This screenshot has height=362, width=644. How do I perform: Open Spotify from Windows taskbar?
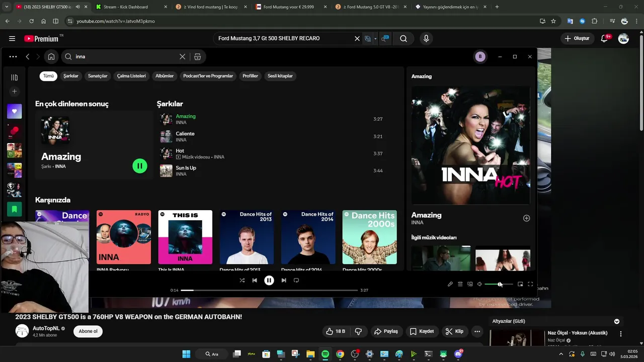pos(326,354)
